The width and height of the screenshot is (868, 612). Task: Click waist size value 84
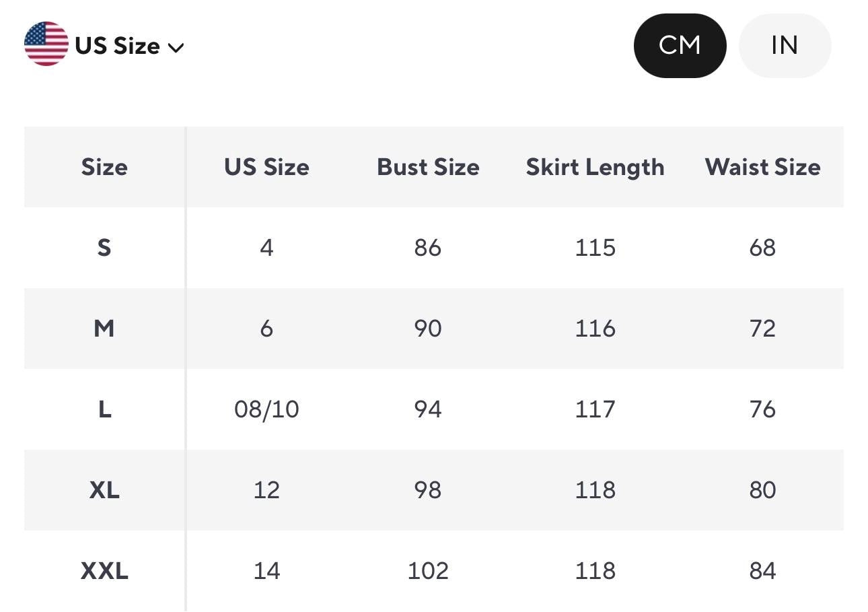point(762,571)
